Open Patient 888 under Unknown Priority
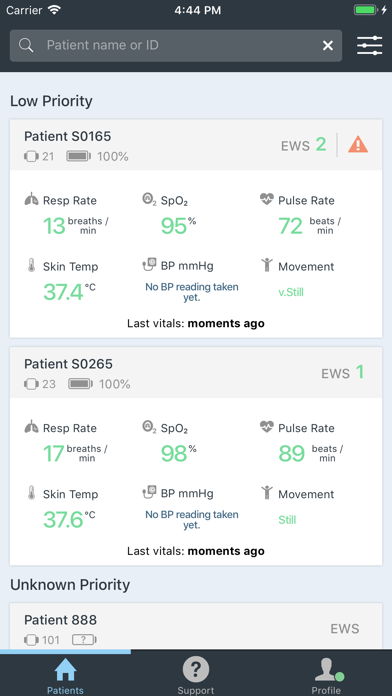The width and height of the screenshot is (392, 696). [x=196, y=627]
